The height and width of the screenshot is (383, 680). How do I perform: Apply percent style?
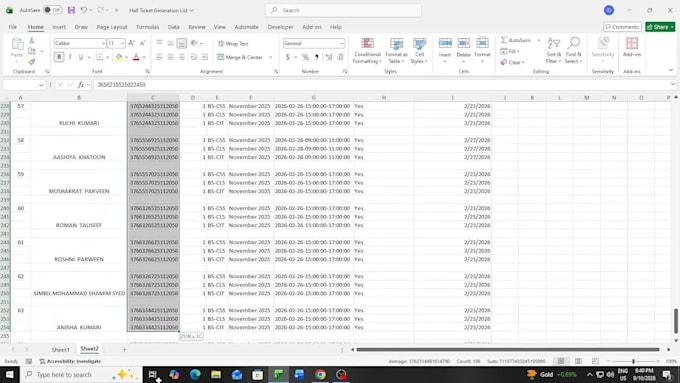click(x=305, y=57)
